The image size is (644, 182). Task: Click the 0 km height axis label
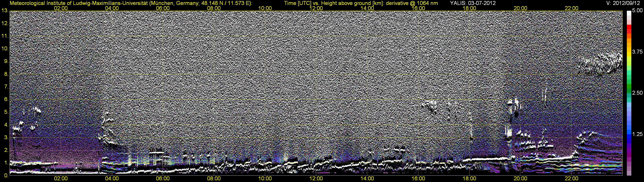pos(6,176)
